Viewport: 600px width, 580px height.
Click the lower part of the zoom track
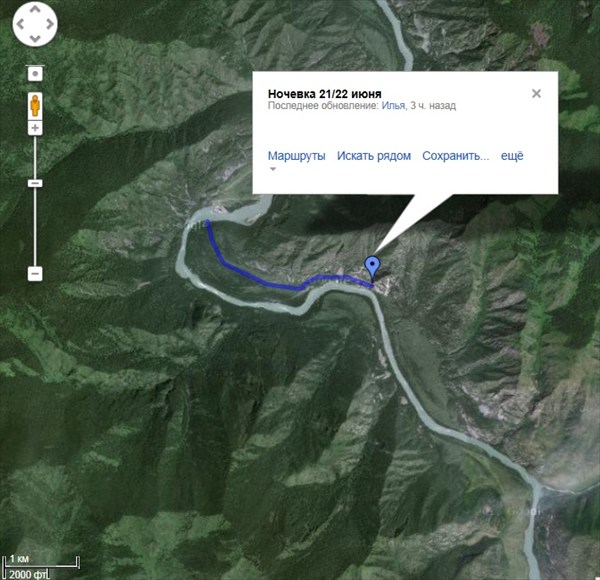(35, 228)
